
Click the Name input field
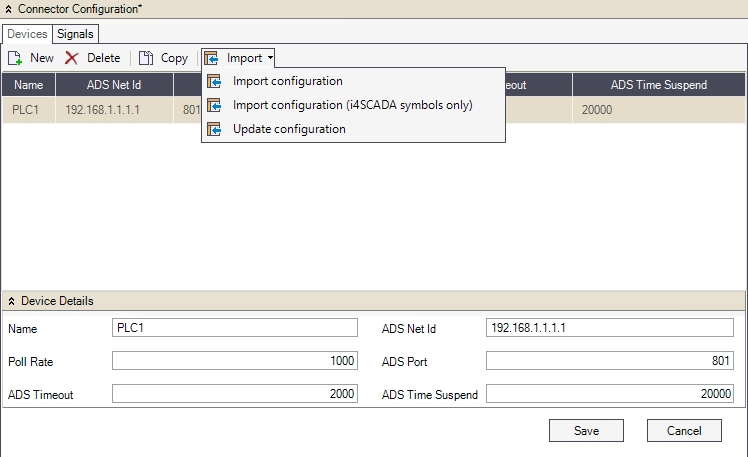[x=235, y=328]
